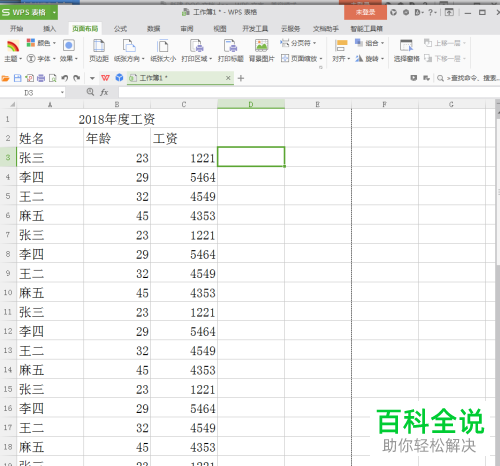Switch to the 文档助手 ribbon tab

click(326, 29)
